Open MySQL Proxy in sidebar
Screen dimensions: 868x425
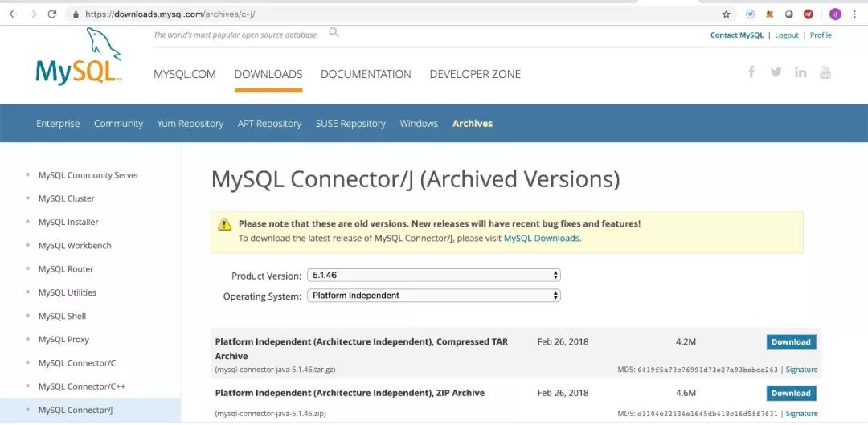(x=63, y=339)
